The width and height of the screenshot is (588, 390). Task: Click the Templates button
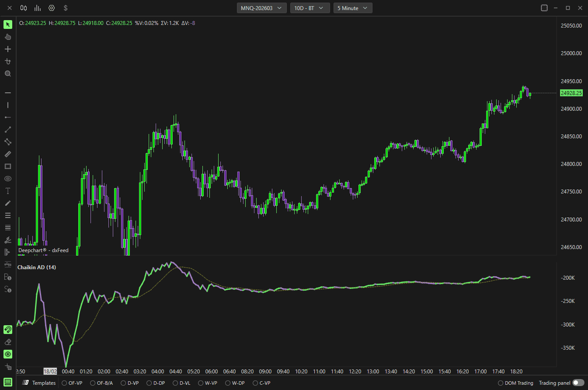coord(39,383)
